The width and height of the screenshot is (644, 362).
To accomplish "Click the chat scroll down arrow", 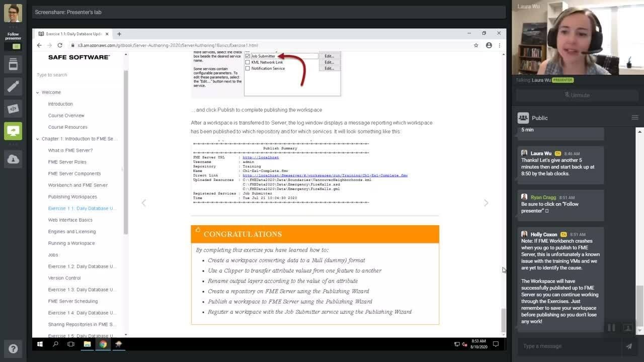I will coord(640,331).
